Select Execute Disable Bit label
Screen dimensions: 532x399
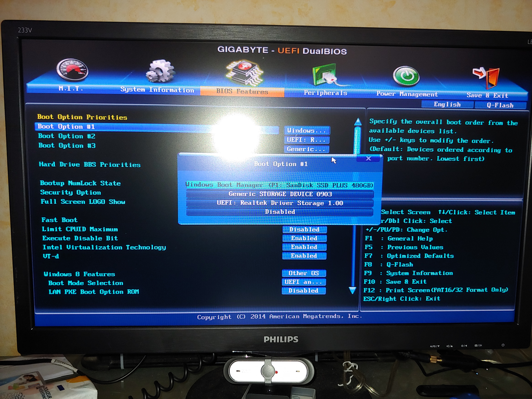click(80, 238)
